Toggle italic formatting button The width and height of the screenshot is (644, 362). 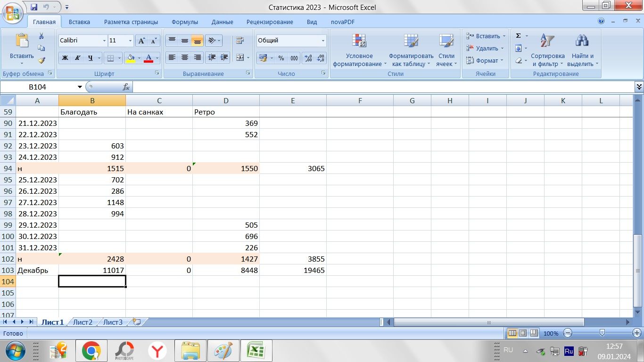tap(77, 58)
